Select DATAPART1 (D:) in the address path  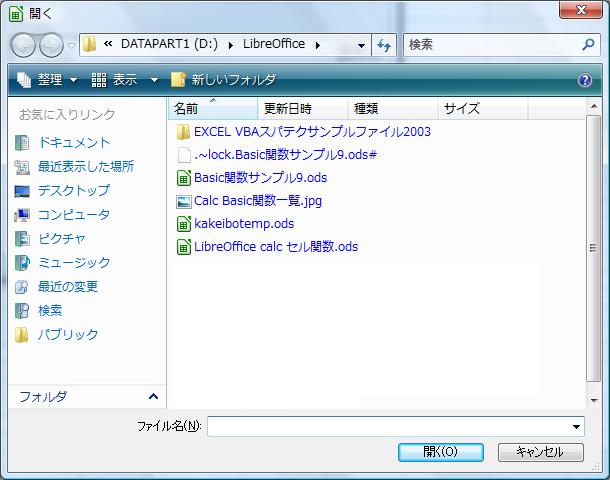169,44
